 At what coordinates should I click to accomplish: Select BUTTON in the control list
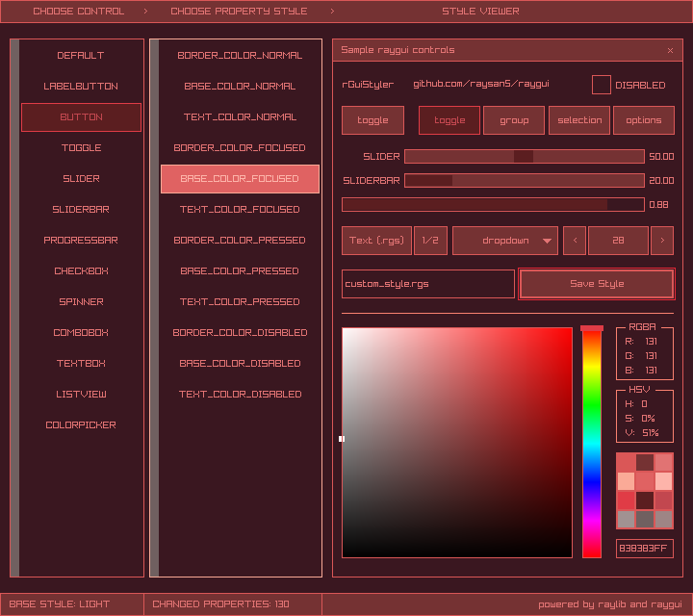[81, 117]
